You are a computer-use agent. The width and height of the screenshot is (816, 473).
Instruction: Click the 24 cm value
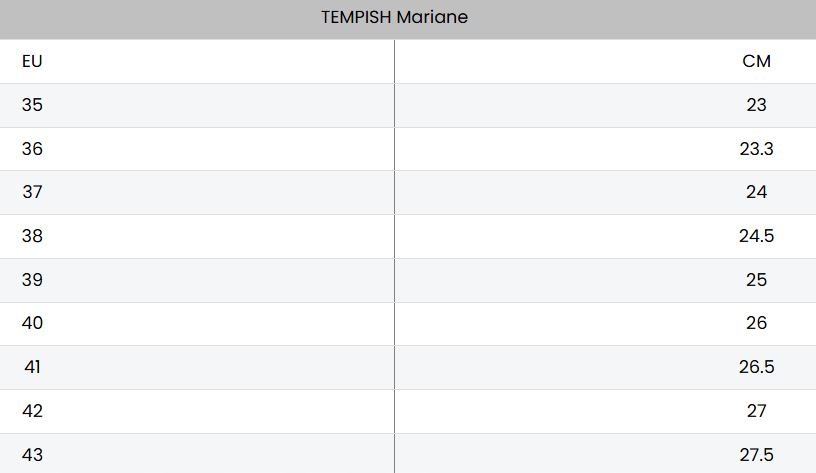(756, 192)
